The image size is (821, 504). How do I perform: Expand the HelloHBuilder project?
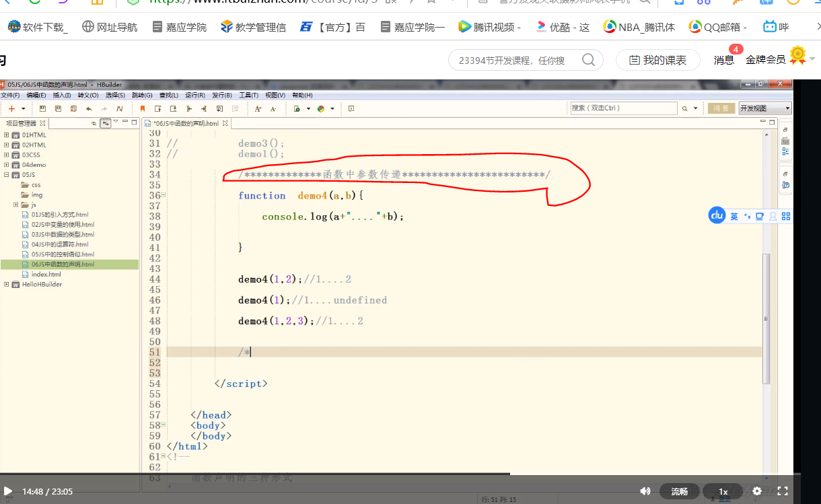pyautogui.click(x=7, y=284)
